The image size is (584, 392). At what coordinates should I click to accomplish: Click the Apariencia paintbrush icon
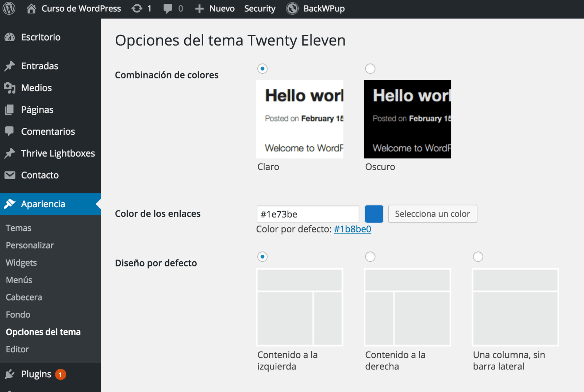[x=10, y=204]
